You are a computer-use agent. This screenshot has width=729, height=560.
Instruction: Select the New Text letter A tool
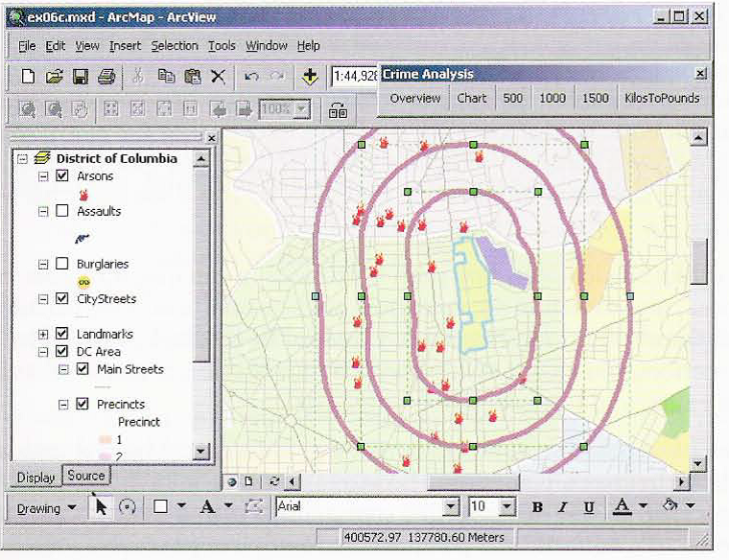click(207, 506)
